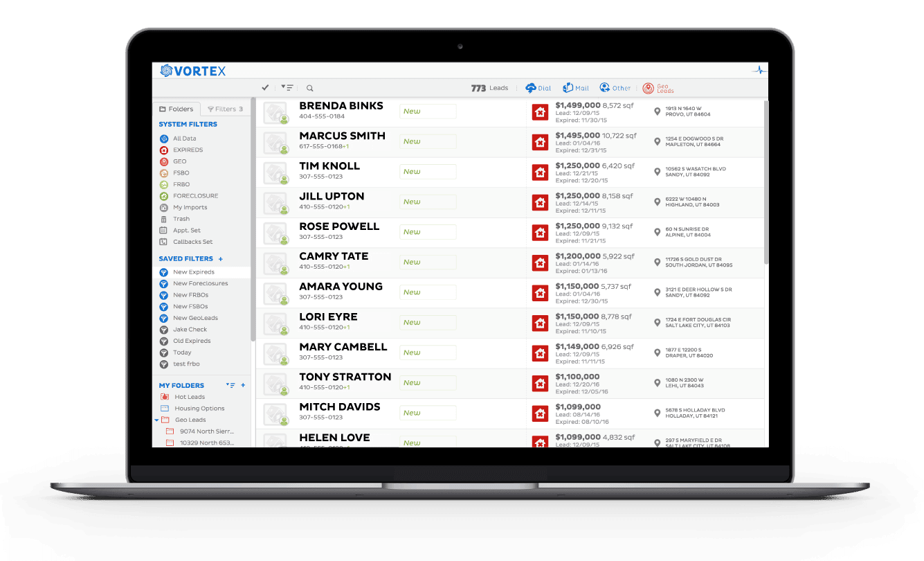Click the Other button
Viewport: 924px width, 561px height.
tap(615, 88)
